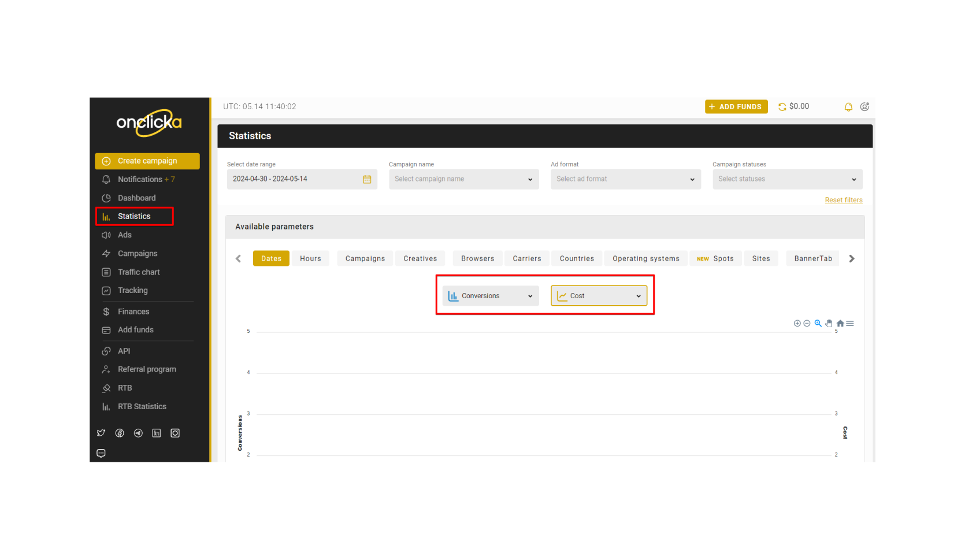Open the Telegram social link icon
The image size is (965, 560).
(x=138, y=433)
